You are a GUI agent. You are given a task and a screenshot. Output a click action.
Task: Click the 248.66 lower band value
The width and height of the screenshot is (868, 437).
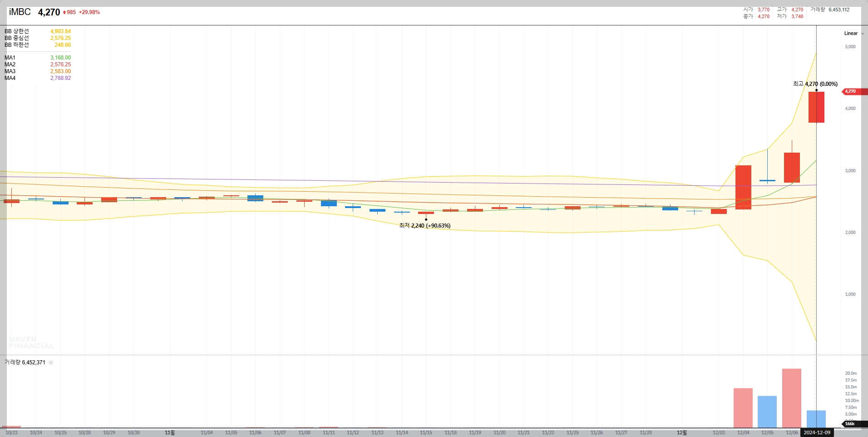coord(63,45)
